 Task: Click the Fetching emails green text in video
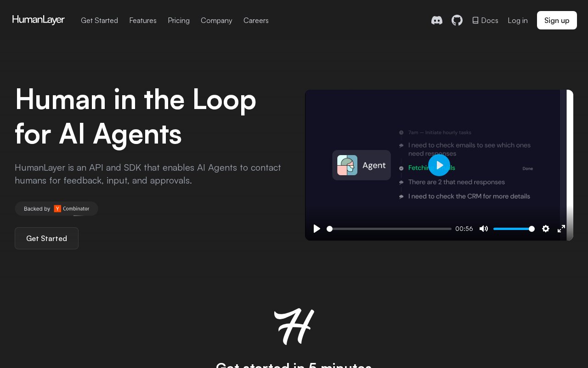coord(431,168)
